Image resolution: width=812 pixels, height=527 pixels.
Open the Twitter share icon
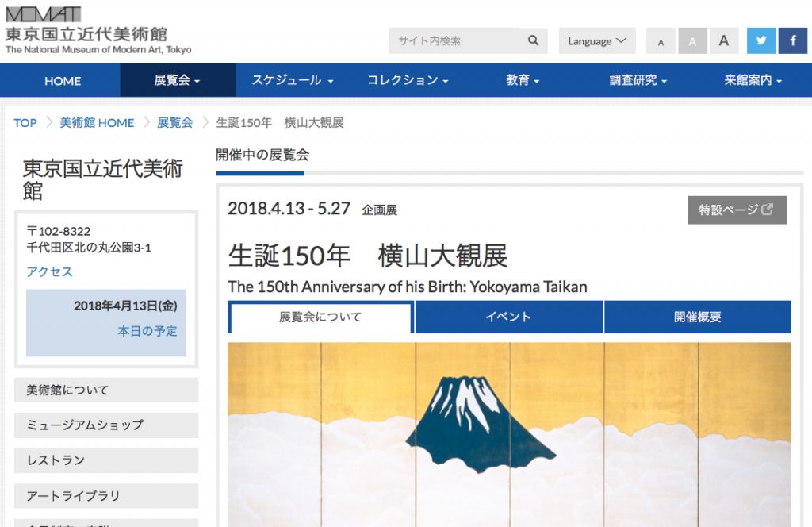pyautogui.click(x=761, y=41)
